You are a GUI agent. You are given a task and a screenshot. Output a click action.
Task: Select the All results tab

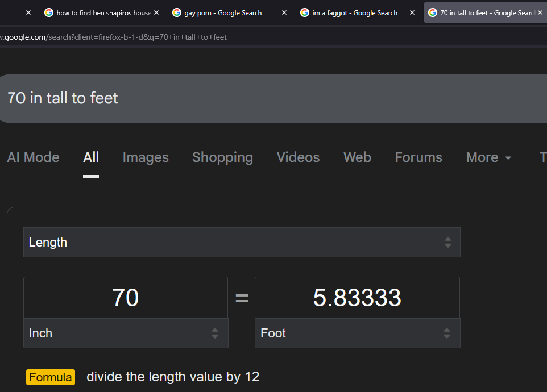(x=91, y=157)
